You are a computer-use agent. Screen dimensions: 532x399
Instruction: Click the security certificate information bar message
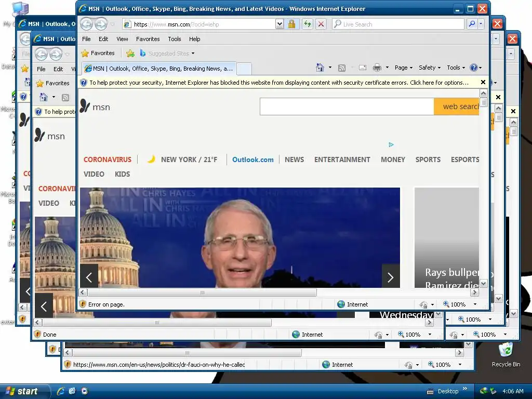pyautogui.click(x=279, y=83)
